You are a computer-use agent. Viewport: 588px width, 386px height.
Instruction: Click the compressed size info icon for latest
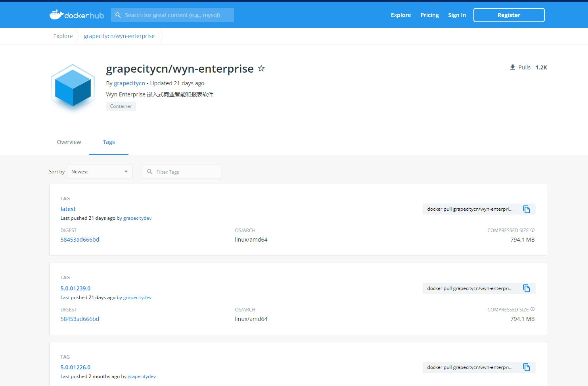click(x=532, y=229)
